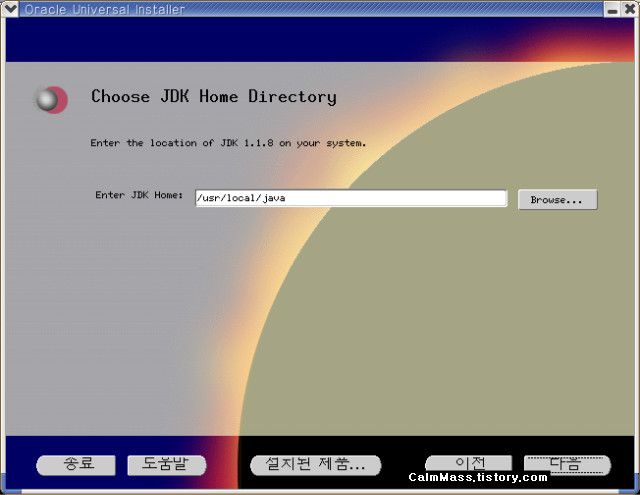640x495 pixels.
Task: Open 도움말 (Help) button
Action: [167, 465]
